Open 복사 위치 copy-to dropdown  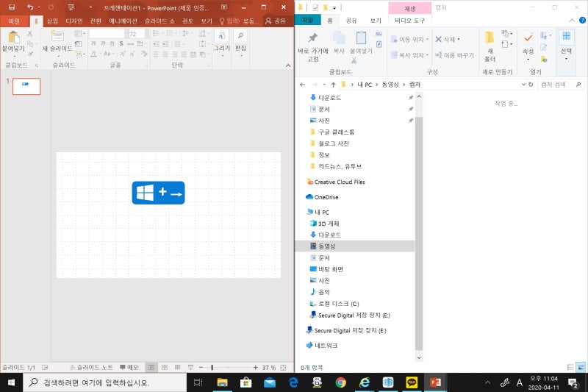click(x=410, y=55)
